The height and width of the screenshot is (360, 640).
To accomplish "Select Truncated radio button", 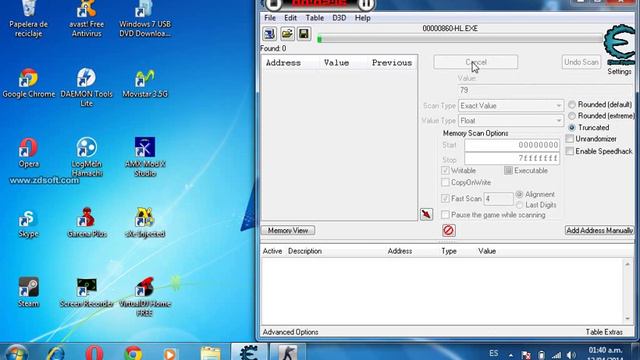I will pyautogui.click(x=572, y=127).
